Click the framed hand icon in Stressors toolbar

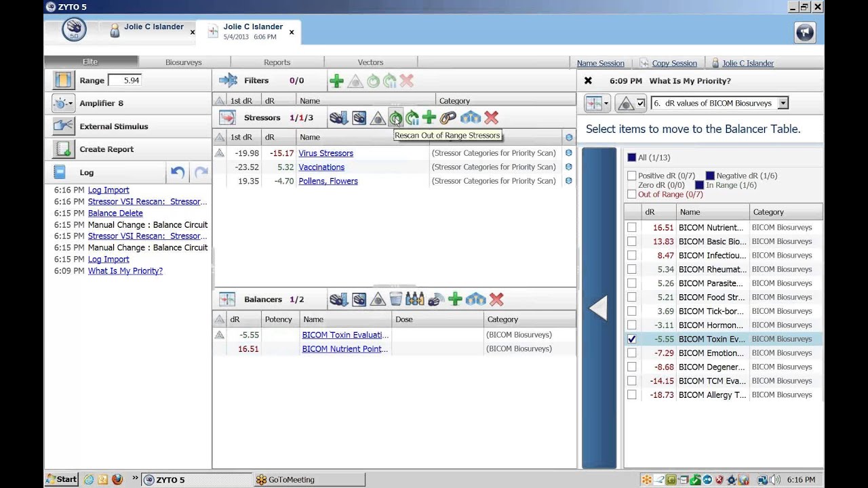359,118
